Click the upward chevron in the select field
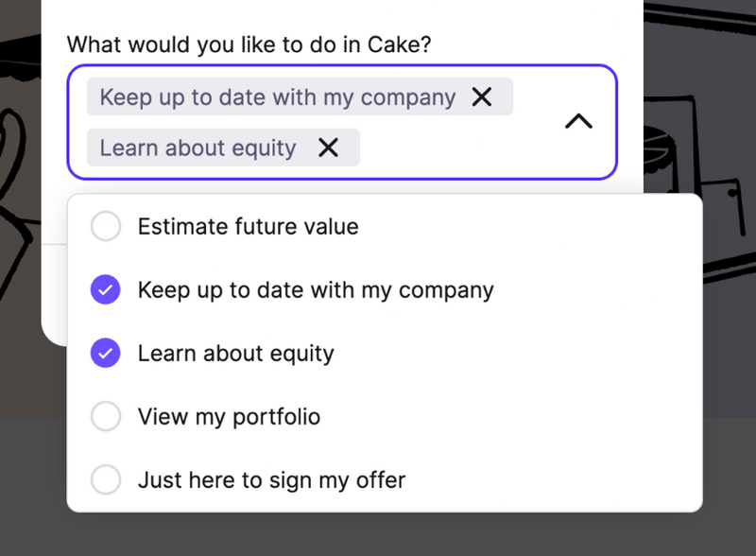The width and height of the screenshot is (756, 556). (x=577, y=121)
